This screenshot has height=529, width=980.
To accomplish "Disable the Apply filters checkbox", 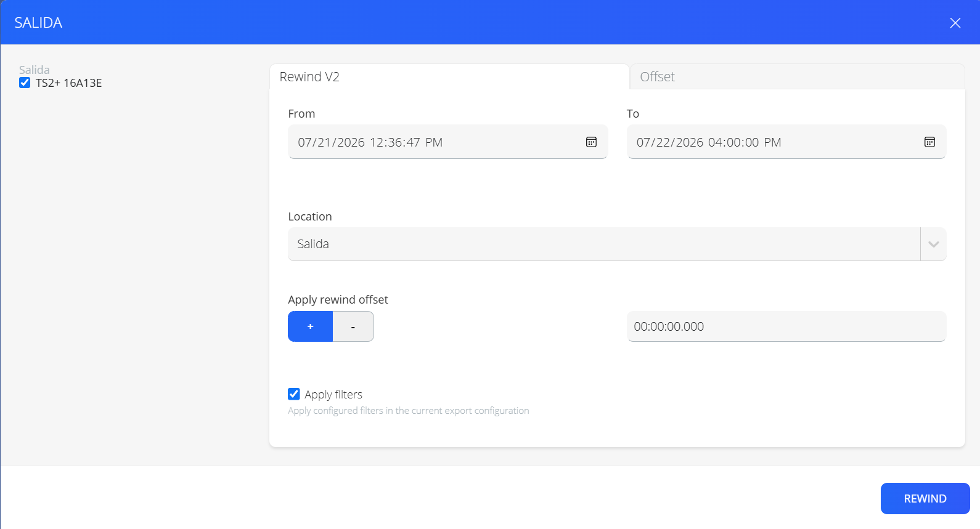I will [x=294, y=394].
